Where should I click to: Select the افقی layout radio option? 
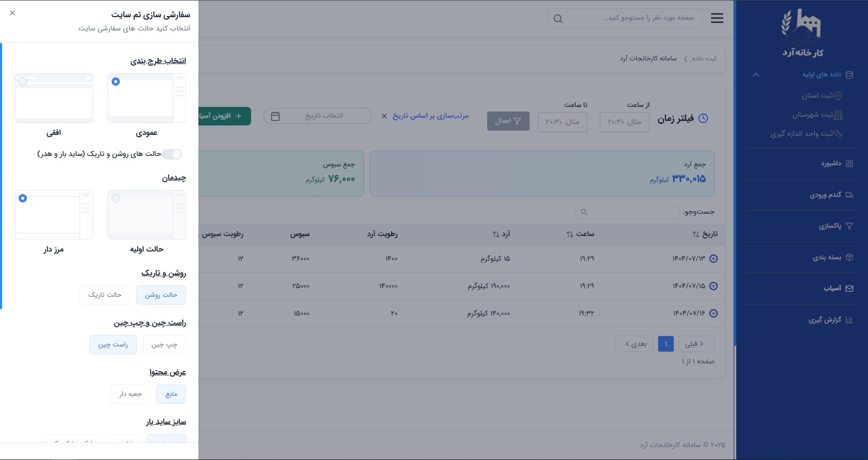coord(23,82)
